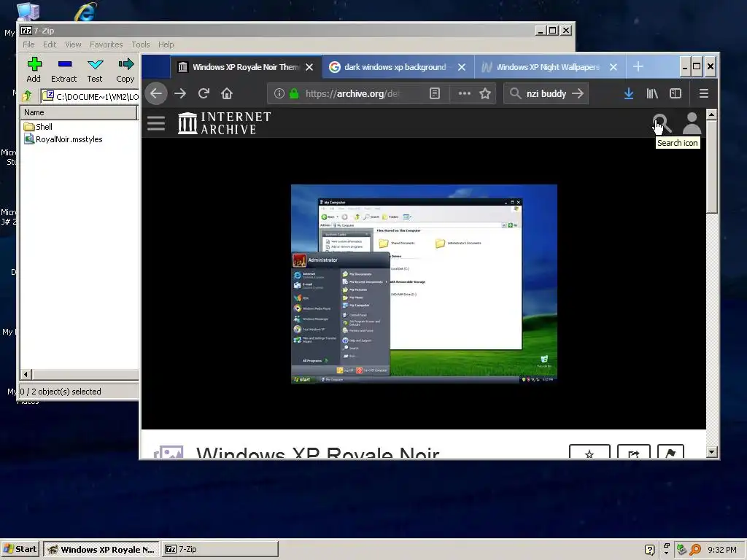Switch to Windows XP Royale N... taskbar button

[101, 549]
